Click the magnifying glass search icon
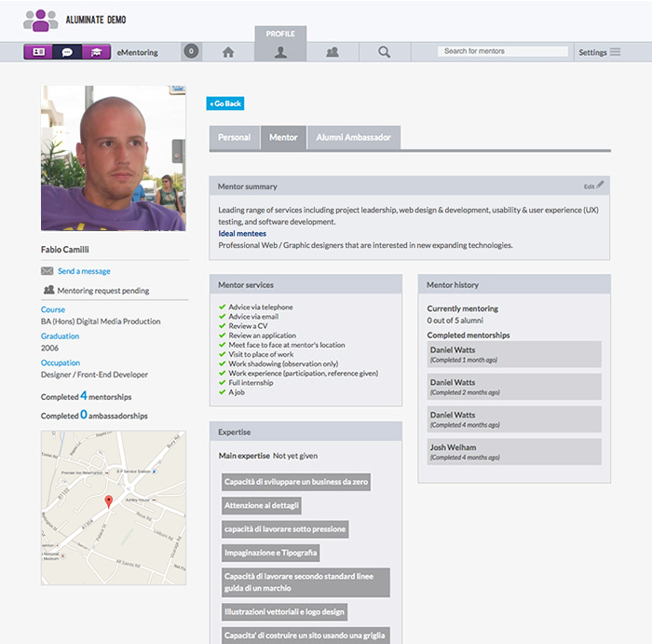Viewport: 652px width, 644px height. [x=384, y=52]
